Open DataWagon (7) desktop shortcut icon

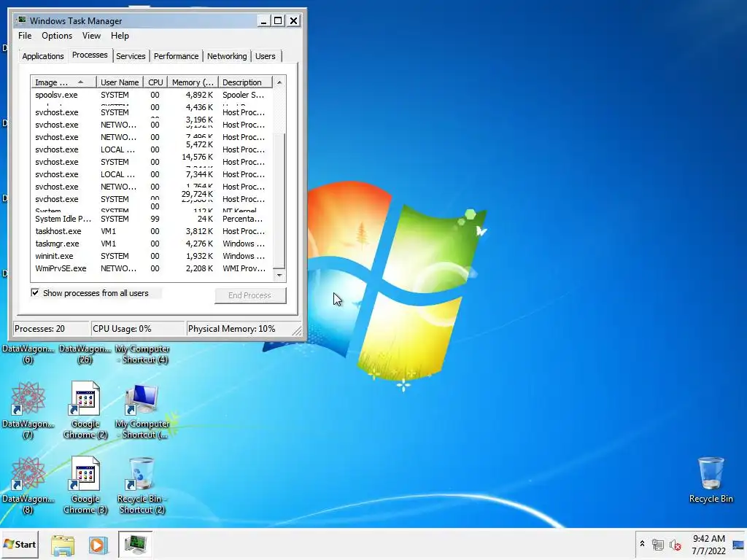tap(28, 398)
